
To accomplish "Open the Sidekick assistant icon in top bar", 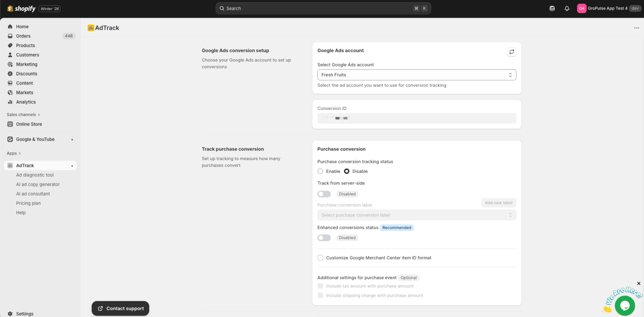I will click(x=552, y=9).
